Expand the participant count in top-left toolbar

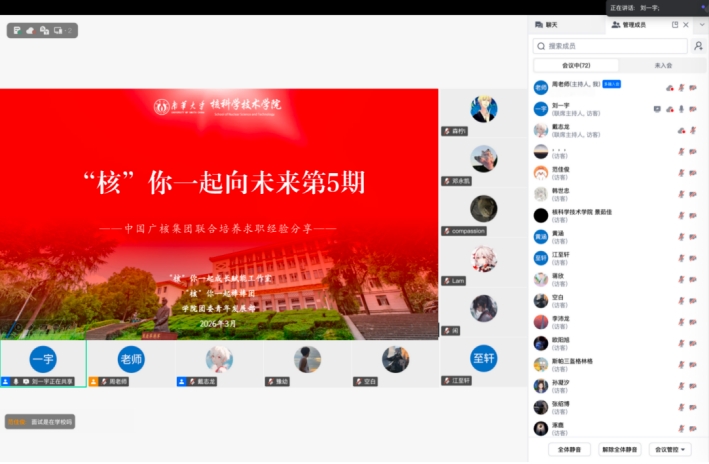(x=69, y=31)
